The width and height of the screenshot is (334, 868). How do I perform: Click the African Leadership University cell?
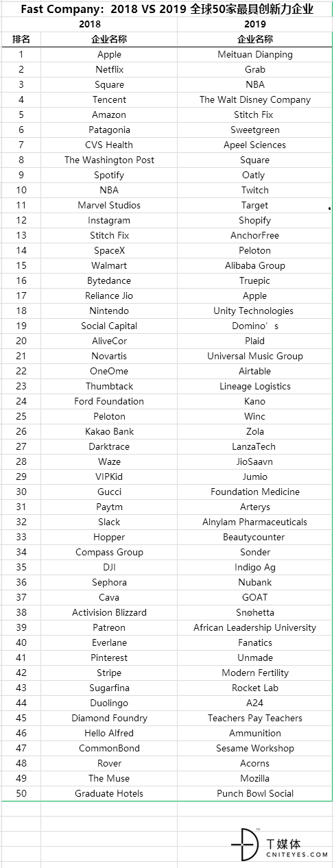pyautogui.click(x=254, y=627)
